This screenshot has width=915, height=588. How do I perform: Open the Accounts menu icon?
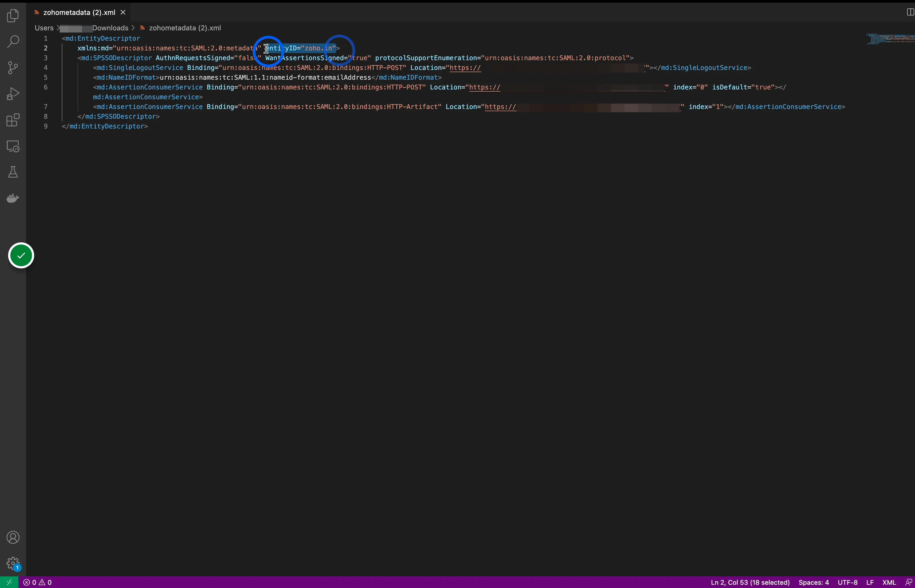click(x=13, y=538)
